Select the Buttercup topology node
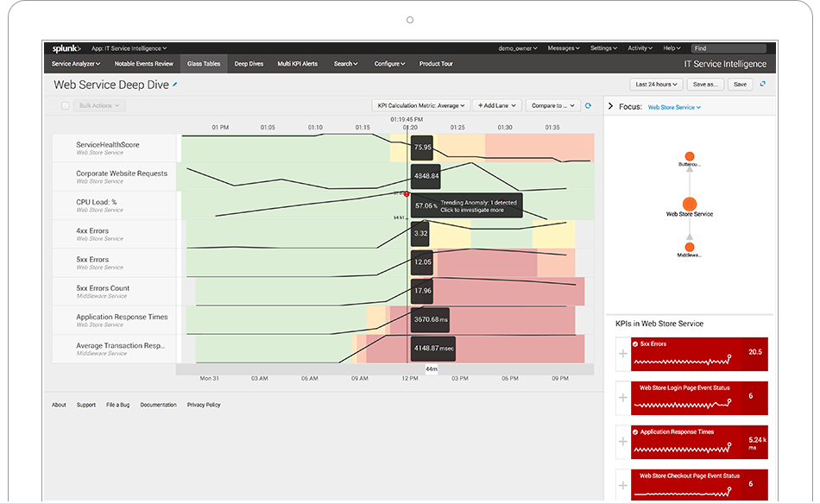Image resolution: width=820 pixels, height=504 pixels. [x=690, y=156]
